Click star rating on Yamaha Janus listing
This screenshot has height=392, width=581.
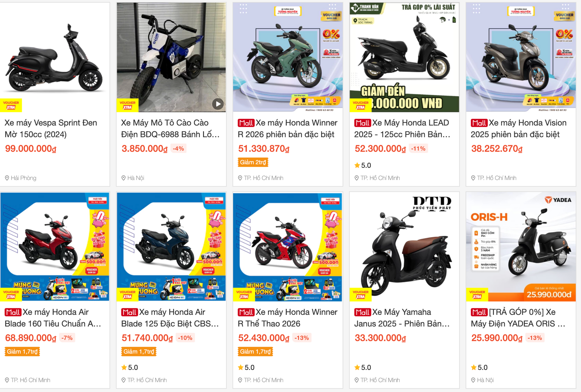pyautogui.click(x=363, y=367)
